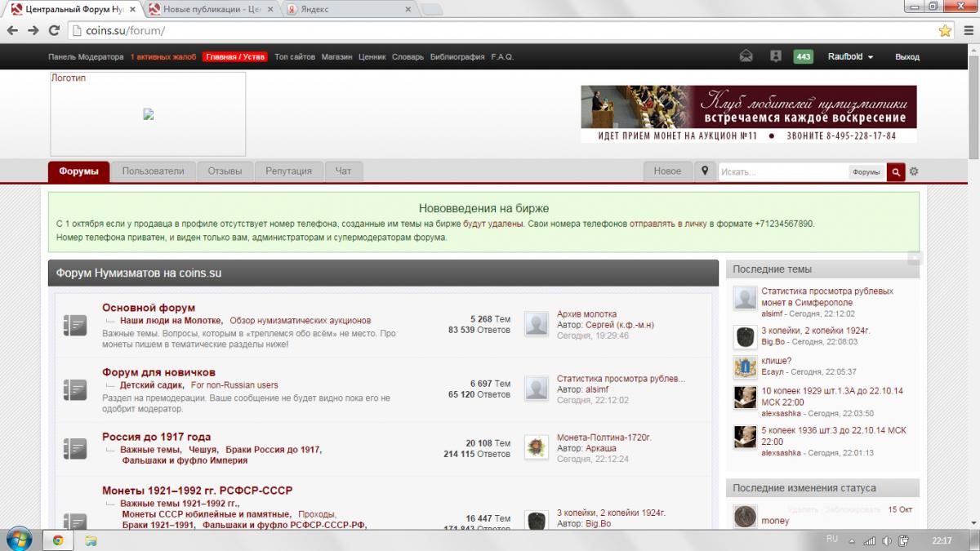Click the Новое new content button
Viewport: 980px width, 551px height.
pos(667,171)
